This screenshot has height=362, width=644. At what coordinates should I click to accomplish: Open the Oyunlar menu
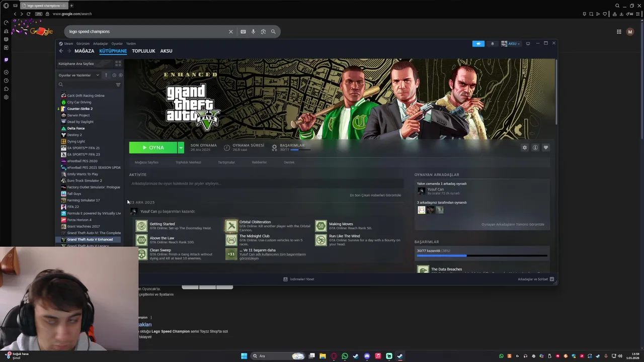pos(117,44)
